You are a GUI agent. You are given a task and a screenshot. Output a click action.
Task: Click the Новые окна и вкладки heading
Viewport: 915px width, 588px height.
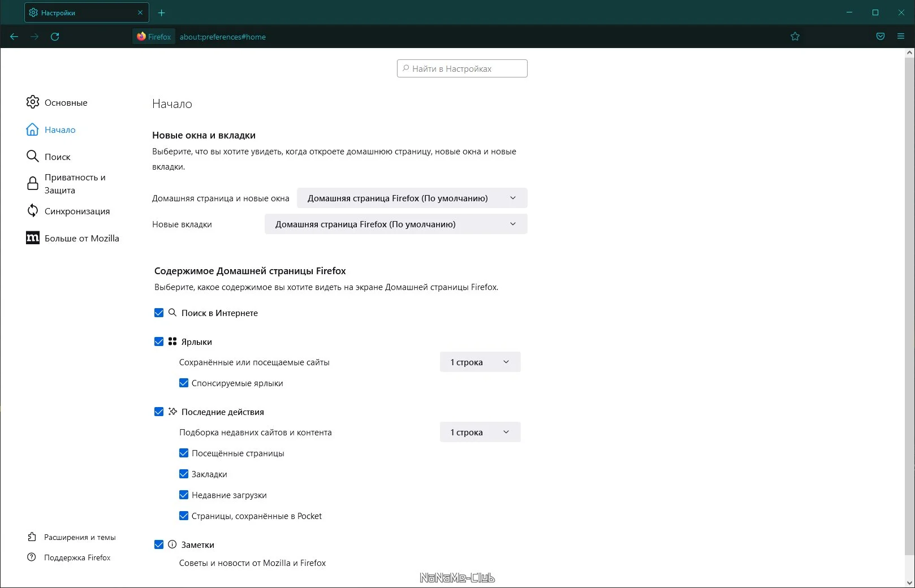click(204, 135)
